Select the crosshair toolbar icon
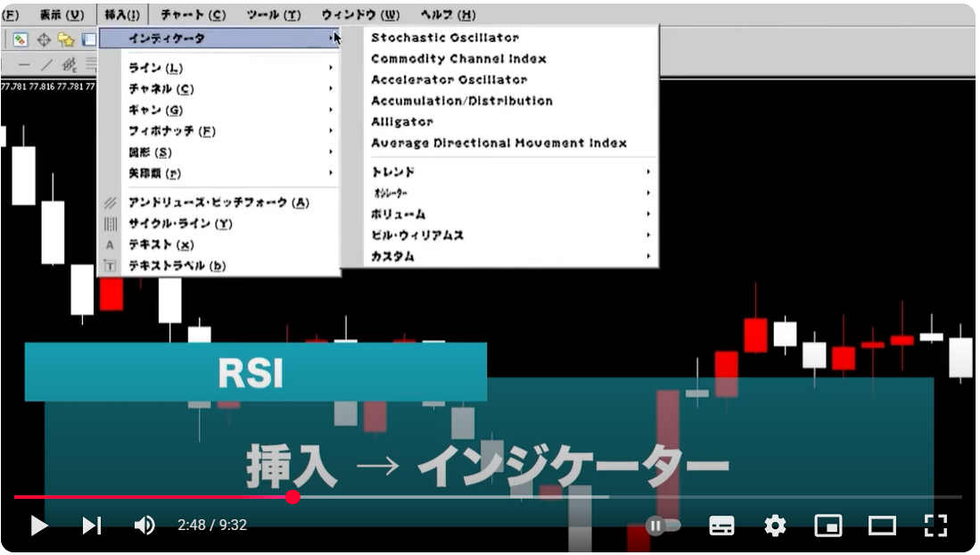 tap(44, 40)
